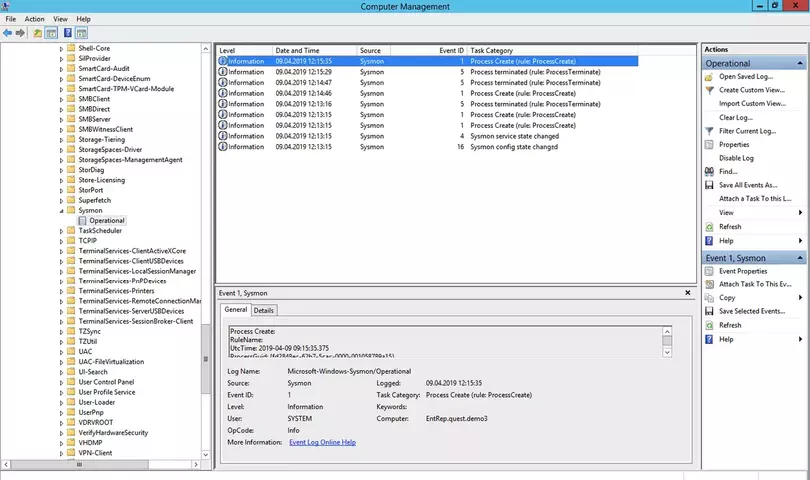Select the 12:14:46 Process Create event

(x=428, y=94)
